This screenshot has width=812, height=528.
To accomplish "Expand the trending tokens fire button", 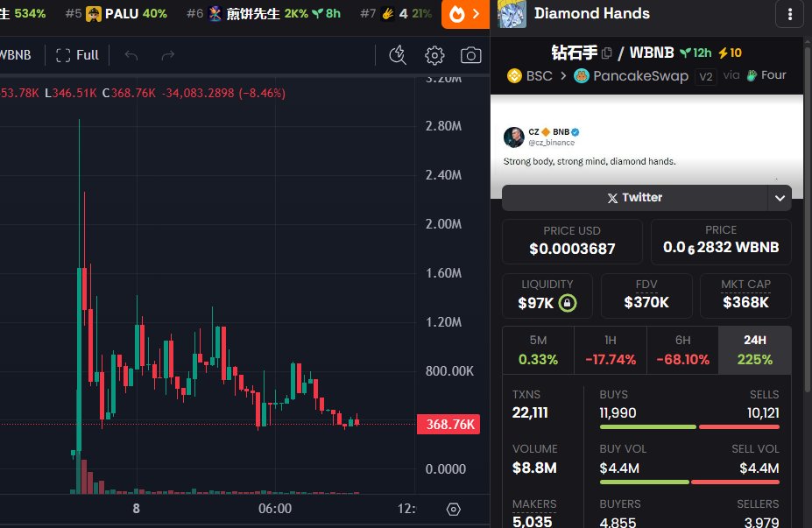I will click(465, 14).
